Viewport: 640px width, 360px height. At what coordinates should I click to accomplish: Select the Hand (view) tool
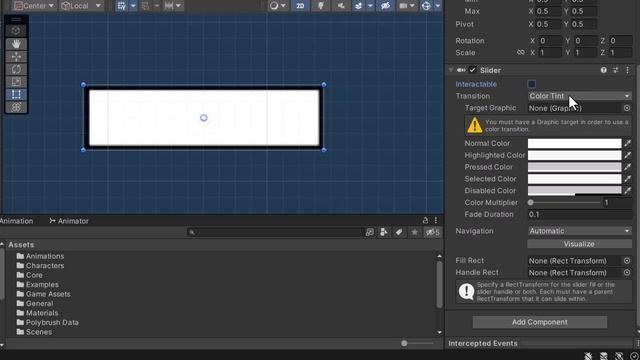click(16, 44)
